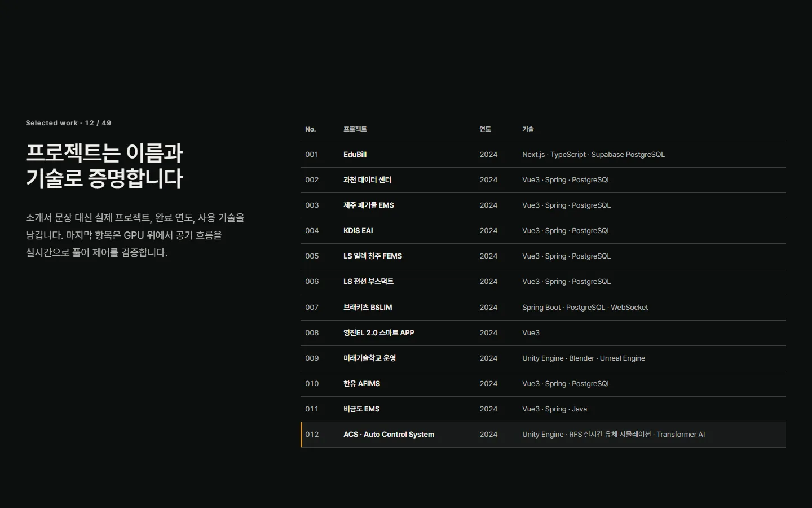Click row number 006
This screenshot has width=812, height=508.
(312, 282)
